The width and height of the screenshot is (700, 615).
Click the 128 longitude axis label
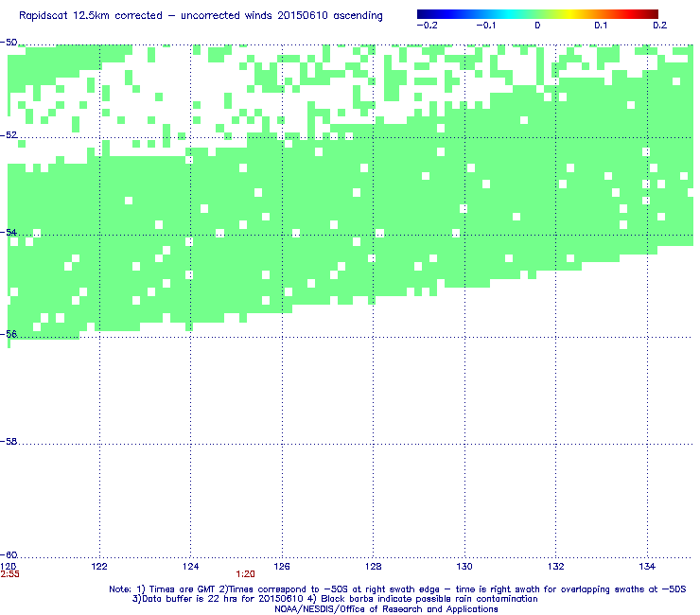click(374, 567)
